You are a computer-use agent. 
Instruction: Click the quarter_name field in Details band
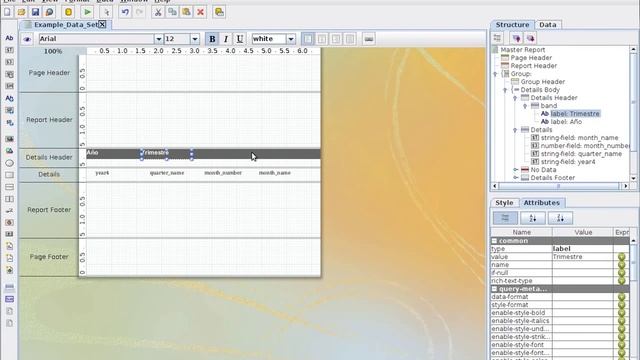[167, 173]
